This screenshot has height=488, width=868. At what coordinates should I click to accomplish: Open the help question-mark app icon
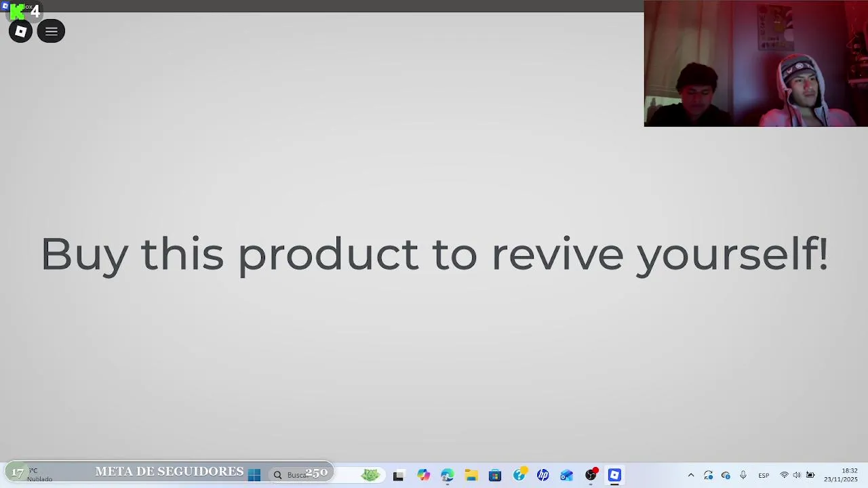[x=519, y=474]
